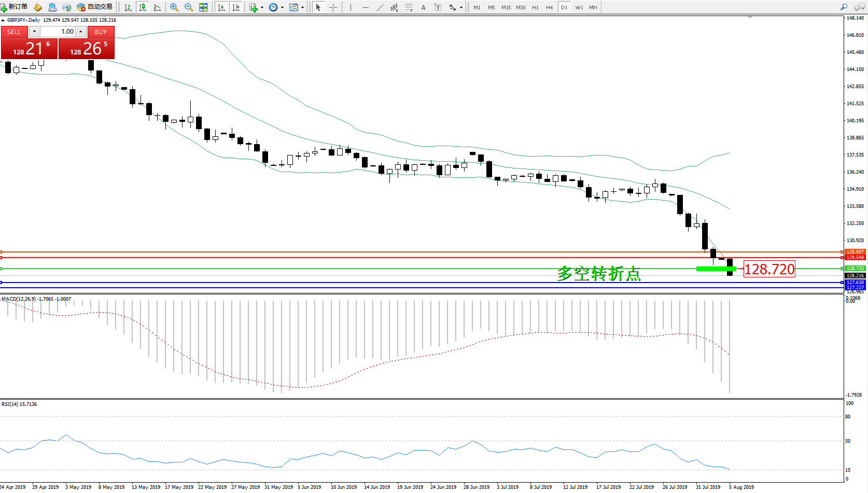Switch to the W1 timeframe

(x=579, y=7)
